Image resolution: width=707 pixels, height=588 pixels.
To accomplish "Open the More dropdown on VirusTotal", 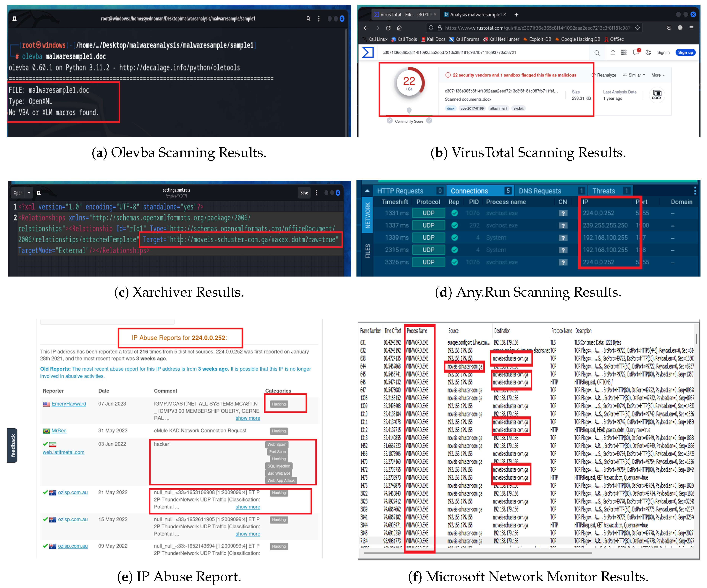I will (658, 75).
